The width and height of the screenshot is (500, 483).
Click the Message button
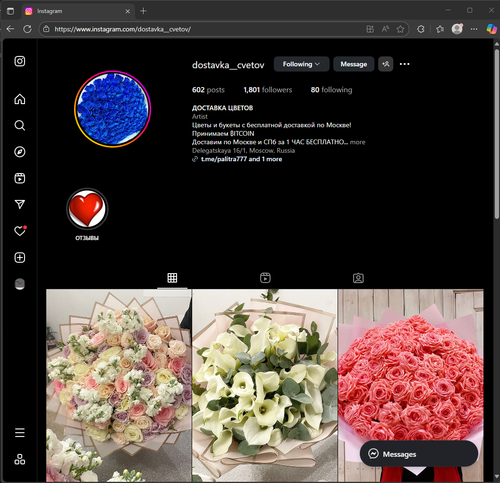(x=354, y=64)
